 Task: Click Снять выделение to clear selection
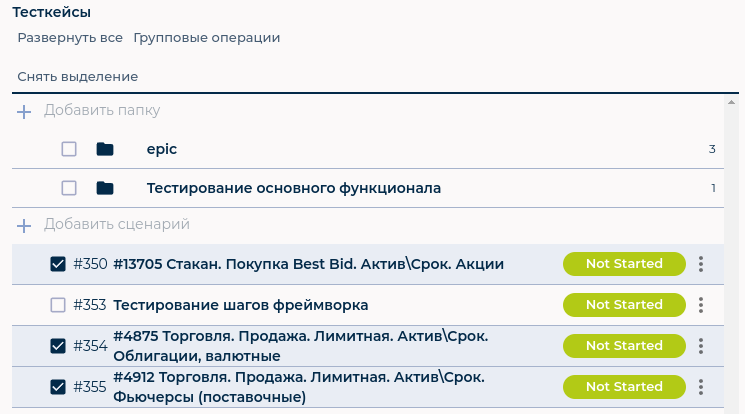[x=78, y=77]
